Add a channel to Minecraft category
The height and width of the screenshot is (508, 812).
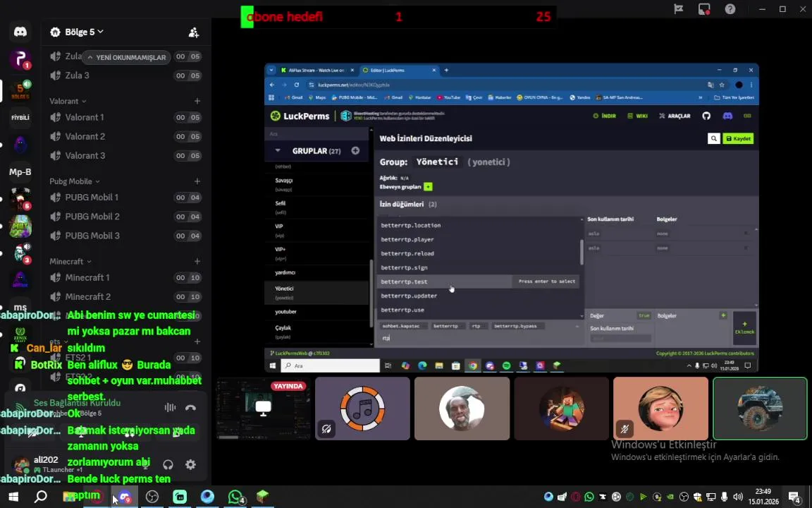click(197, 261)
